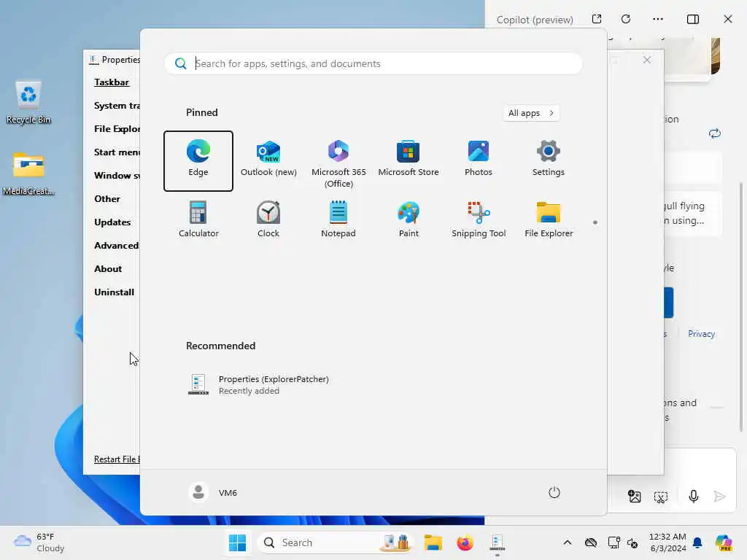Image resolution: width=747 pixels, height=560 pixels.
Task: Click the taskbar Search box
Action: click(336, 542)
